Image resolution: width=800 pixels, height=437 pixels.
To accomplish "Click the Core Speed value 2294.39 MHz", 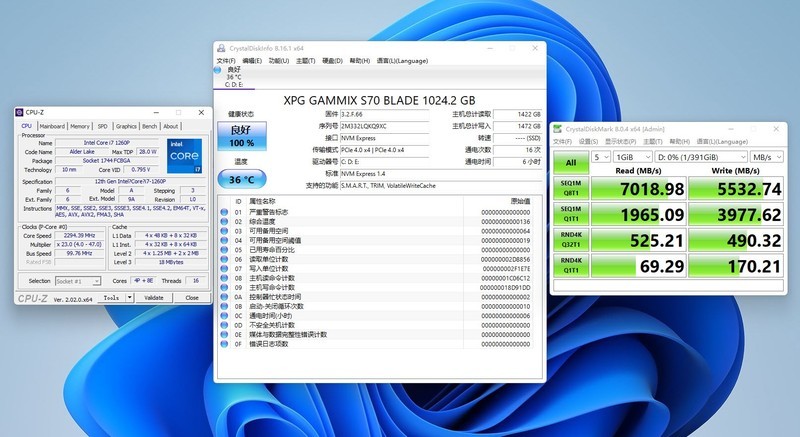I will [80, 236].
